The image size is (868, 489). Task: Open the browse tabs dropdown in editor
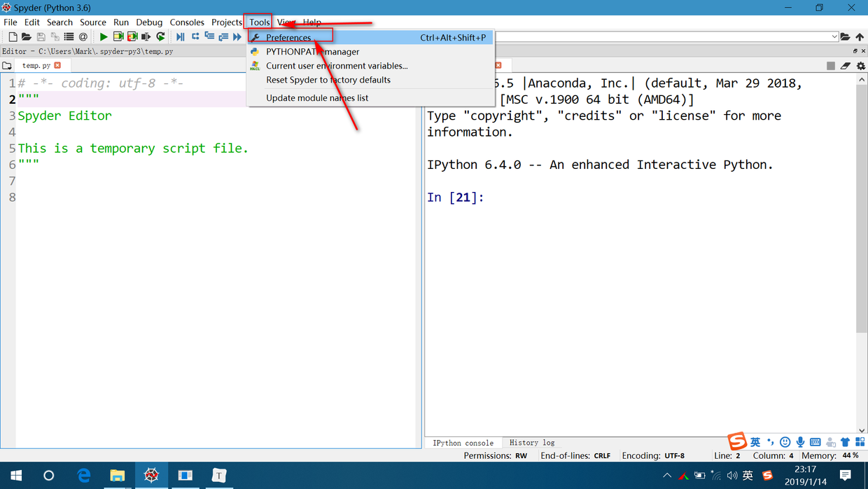[x=7, y=66]
